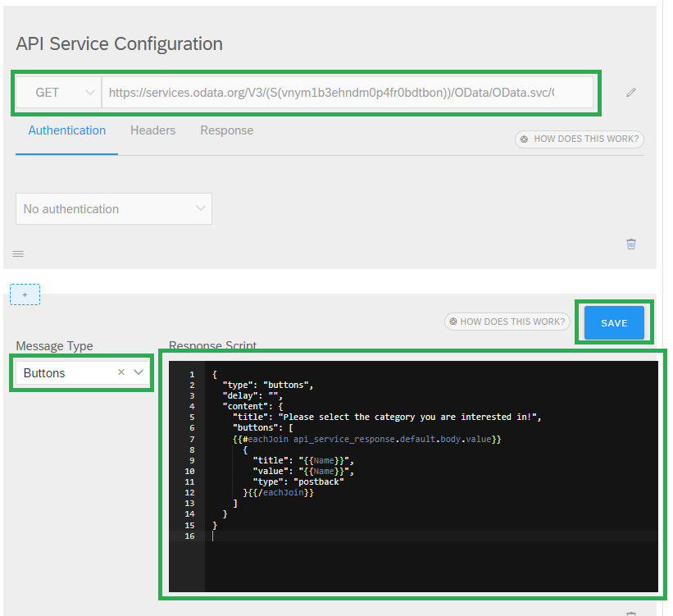The width and height of the screenshot is (673, 616).
Task: Click the blue SAVE button
Action: pos(614,322)
